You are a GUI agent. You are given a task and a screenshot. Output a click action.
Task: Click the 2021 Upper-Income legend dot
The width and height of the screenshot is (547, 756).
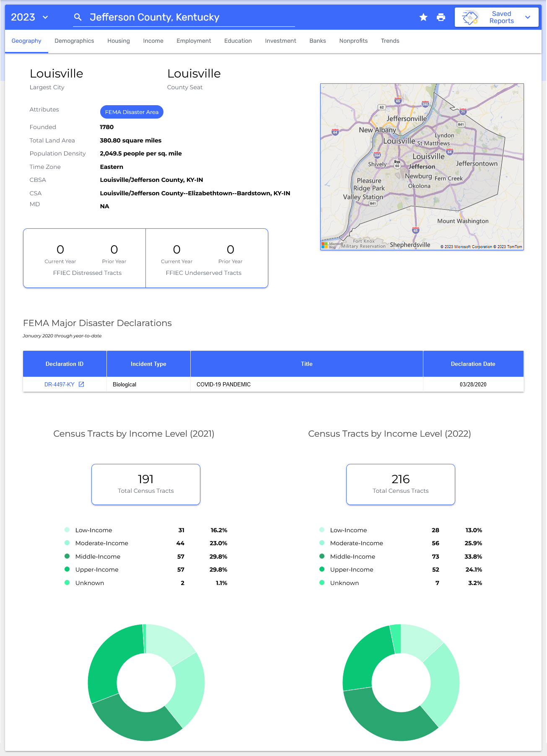click(x=67, y=569)
